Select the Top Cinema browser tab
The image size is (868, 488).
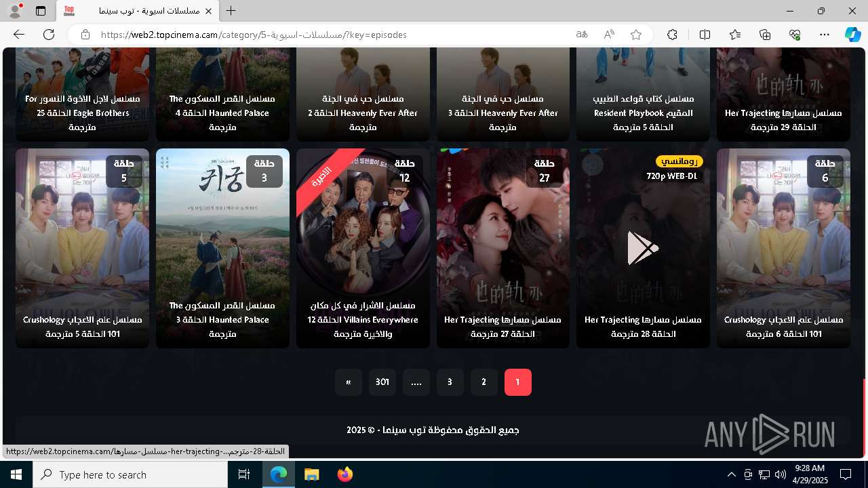tap(138, 11)
